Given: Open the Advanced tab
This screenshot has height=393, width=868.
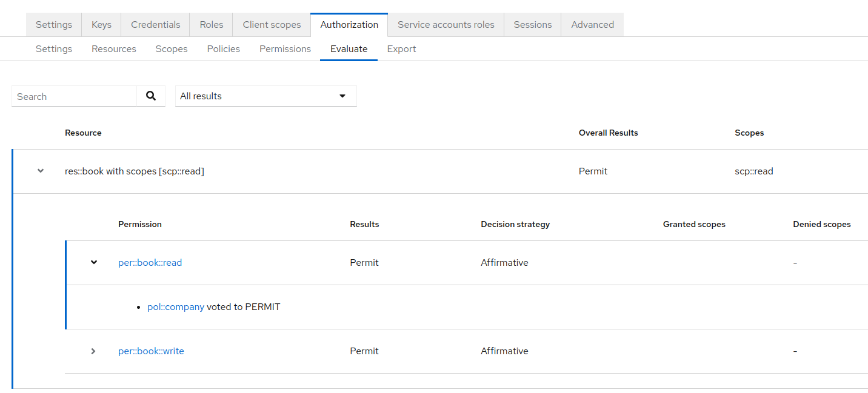Looking at the screenshot, I should [x=592, y=25].
